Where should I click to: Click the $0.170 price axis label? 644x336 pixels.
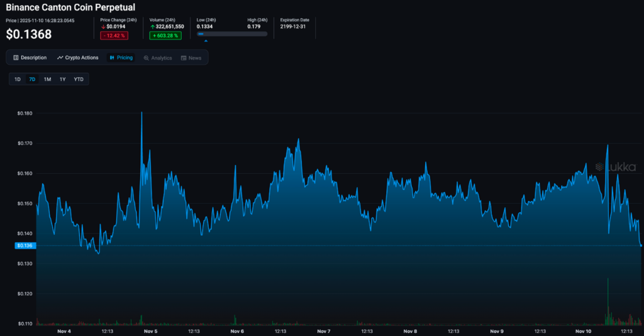coord(25,144)
